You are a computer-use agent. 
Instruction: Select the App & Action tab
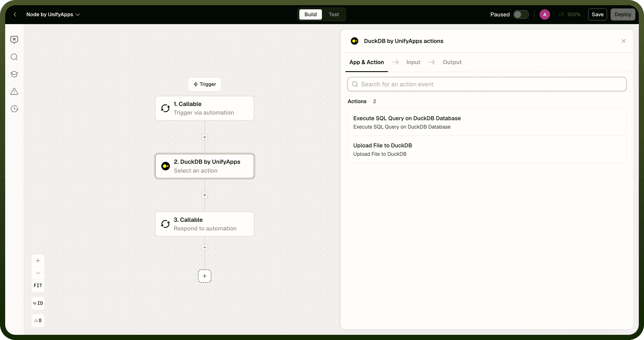(367, 62)
